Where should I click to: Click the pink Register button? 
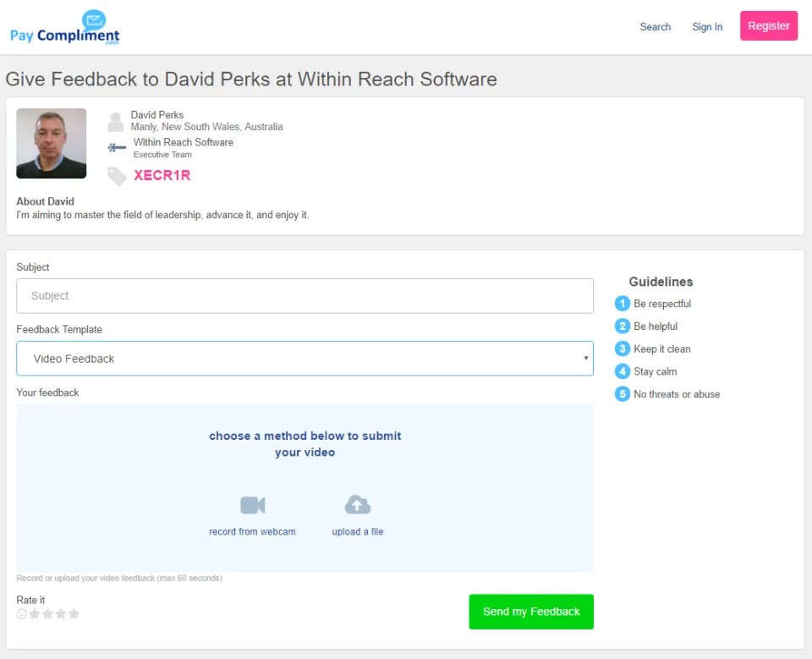click(769, 26)
